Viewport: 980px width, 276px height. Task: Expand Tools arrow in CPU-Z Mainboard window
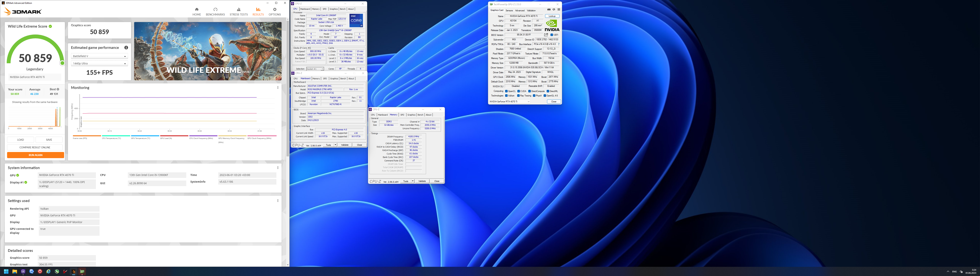point(335,145)
